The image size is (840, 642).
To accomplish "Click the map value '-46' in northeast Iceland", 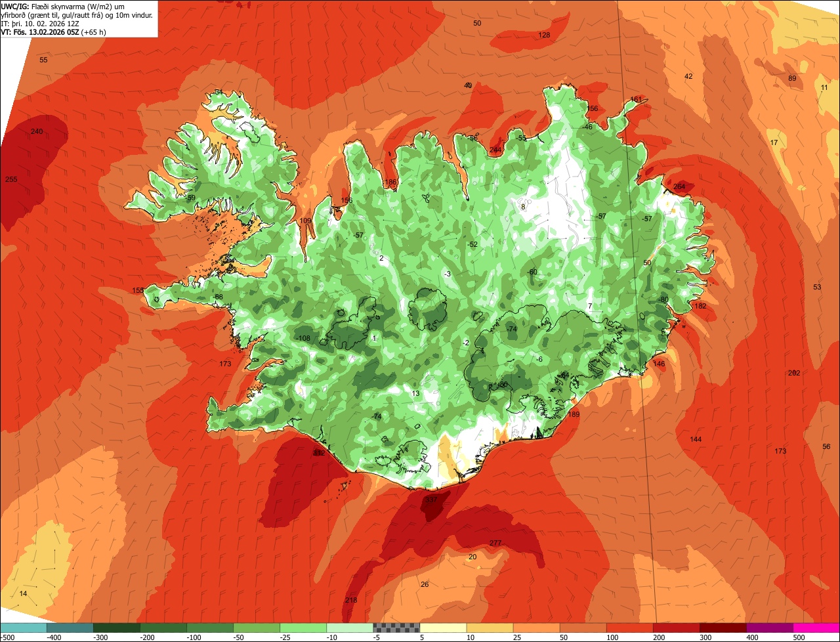I will coord(587,127).
